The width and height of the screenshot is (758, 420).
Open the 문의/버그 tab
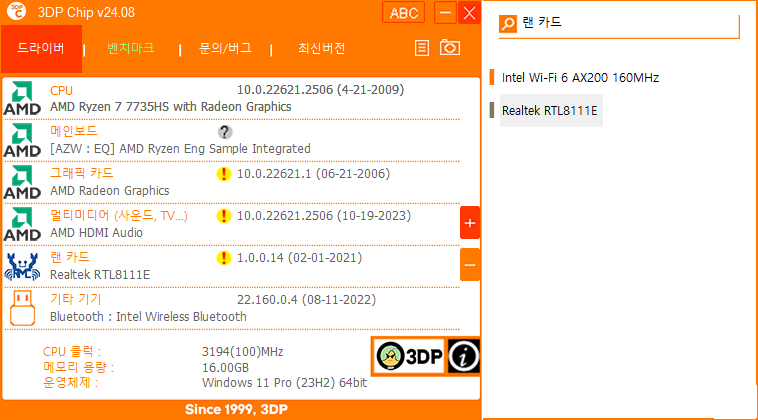pos(226,48)
